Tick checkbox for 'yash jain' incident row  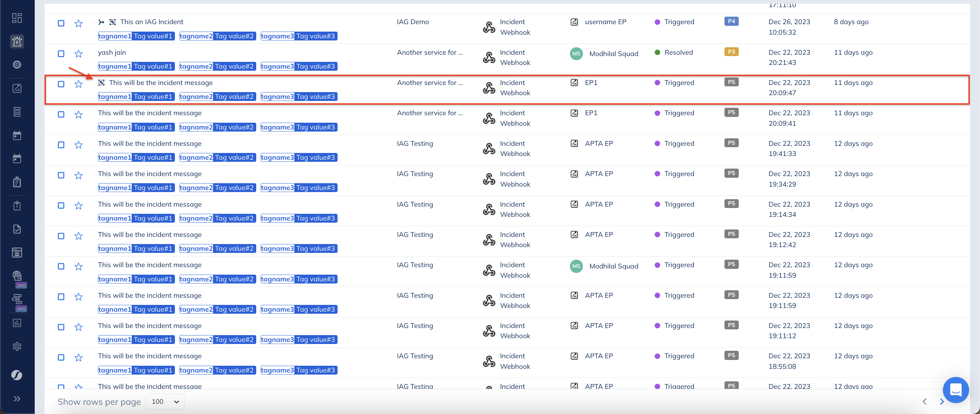tap(61, 54)
